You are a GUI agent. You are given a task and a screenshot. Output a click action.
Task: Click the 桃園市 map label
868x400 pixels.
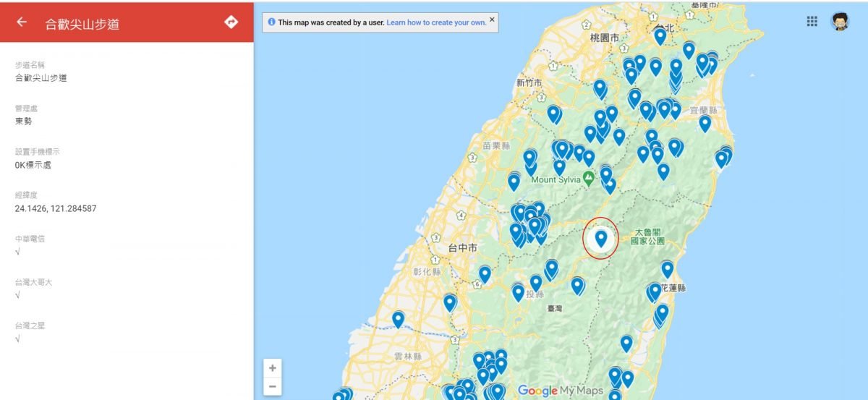(x=605, y=37)
